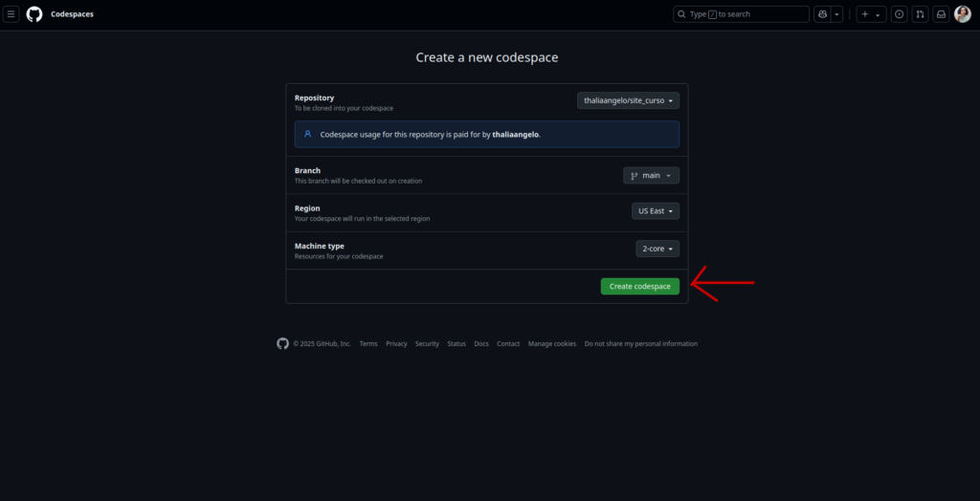Click the 'Branch' label
The image size is (980, 501).
pyautogui.click(x=307, y=170)
